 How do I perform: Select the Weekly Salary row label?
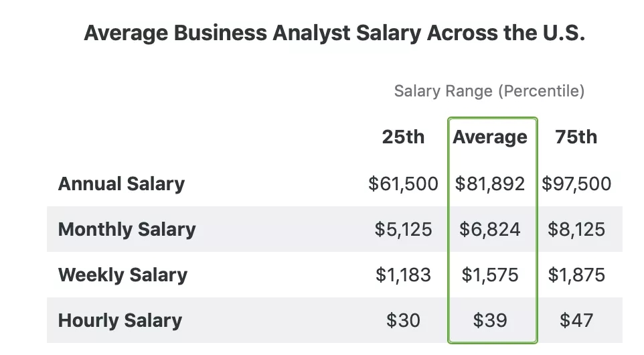(123, 275)
